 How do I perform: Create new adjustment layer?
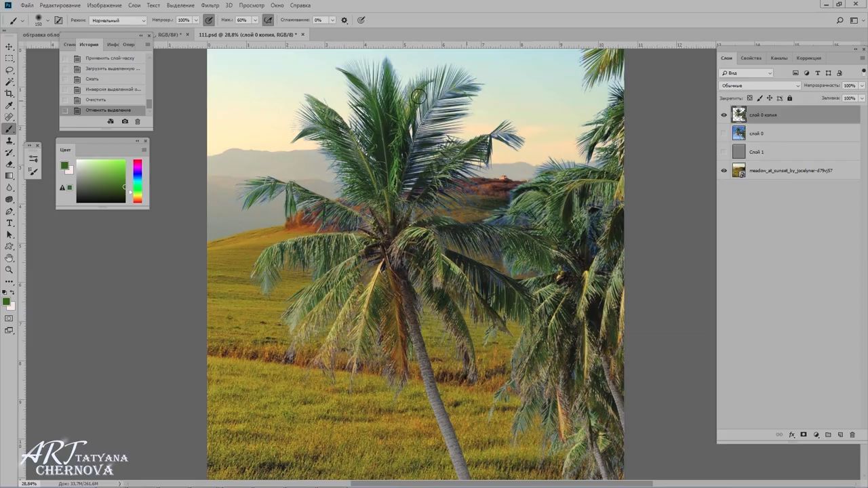pos(816,434)
